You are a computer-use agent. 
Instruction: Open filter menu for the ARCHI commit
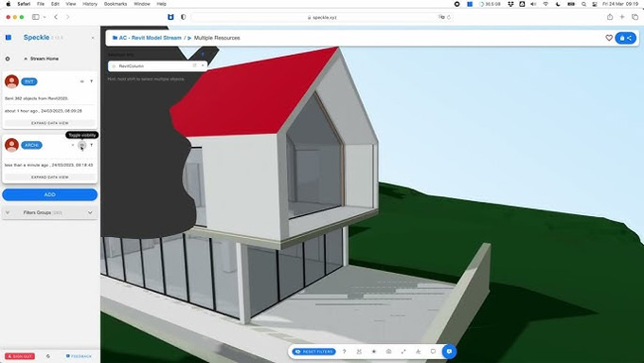point(91,145)
